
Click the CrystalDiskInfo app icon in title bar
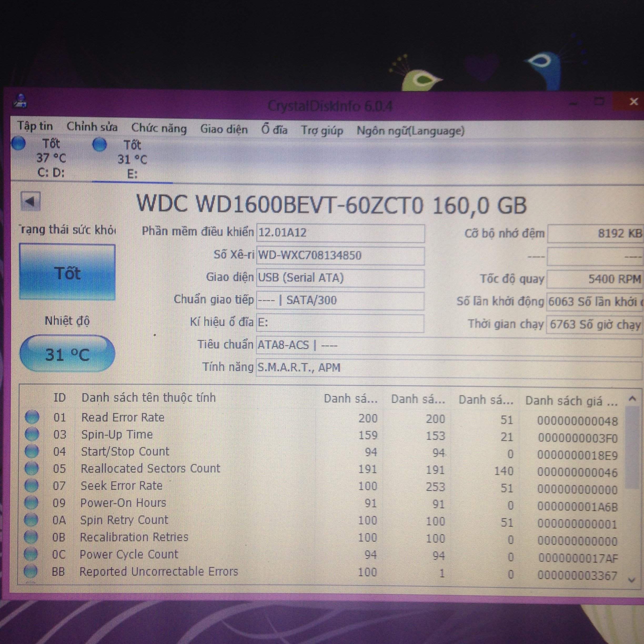click(x=20, y=101)
